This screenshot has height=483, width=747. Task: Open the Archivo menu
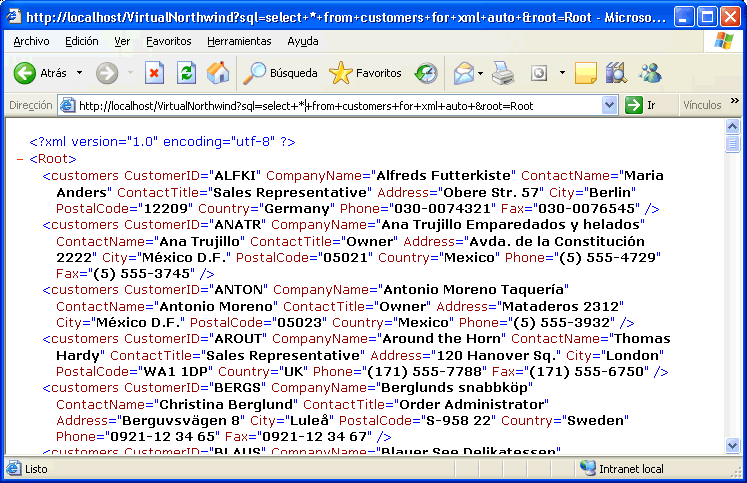31,41
